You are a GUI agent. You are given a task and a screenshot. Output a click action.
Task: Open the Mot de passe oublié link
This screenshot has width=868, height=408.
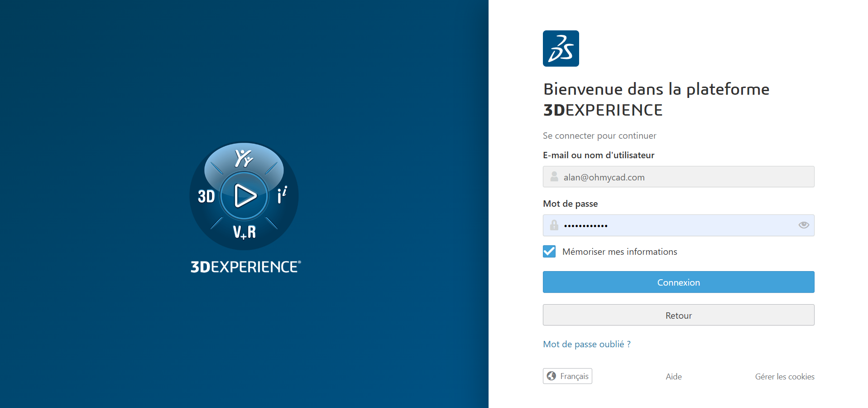[586, 344]
